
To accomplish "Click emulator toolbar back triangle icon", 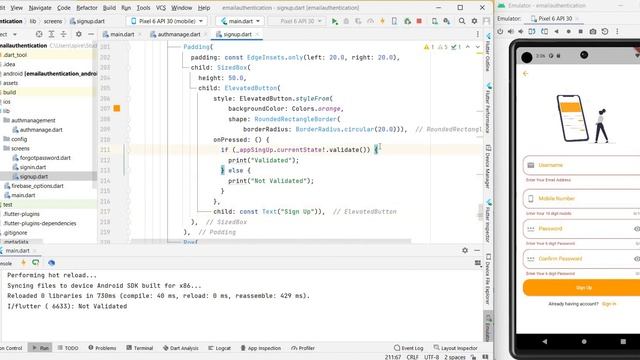I will pyautogui.click(x=556, y=31).
